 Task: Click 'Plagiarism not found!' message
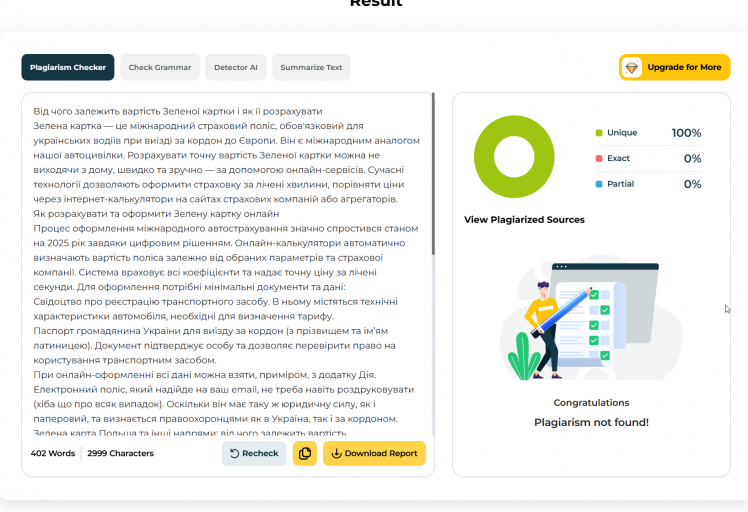pos(592,422)
